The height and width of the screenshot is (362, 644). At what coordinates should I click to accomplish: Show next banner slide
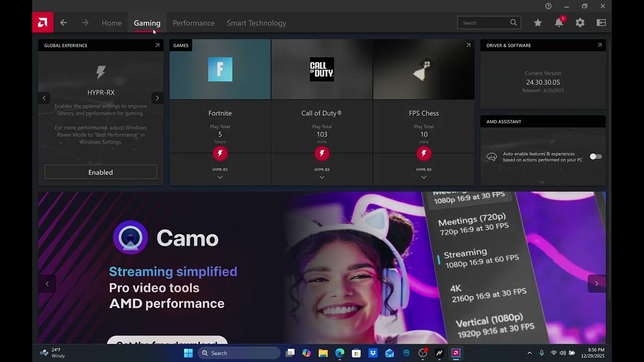[x=597, y=284]
